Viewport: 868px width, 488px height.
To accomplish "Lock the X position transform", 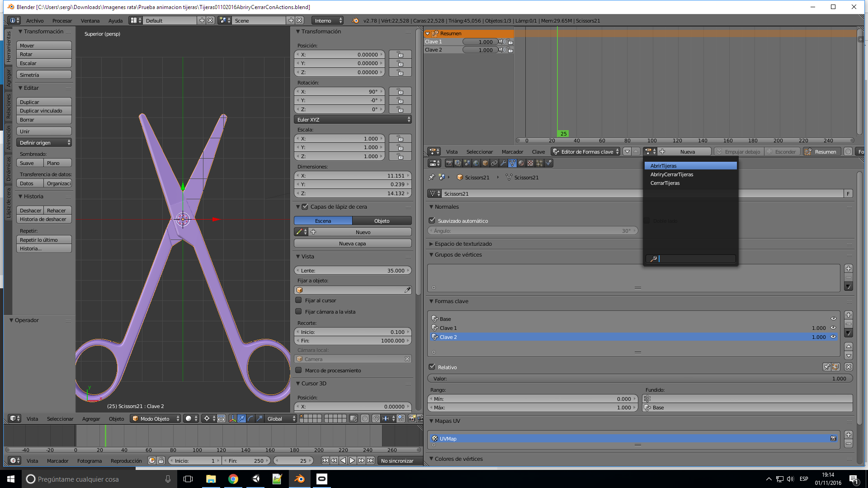I will 400,55.
